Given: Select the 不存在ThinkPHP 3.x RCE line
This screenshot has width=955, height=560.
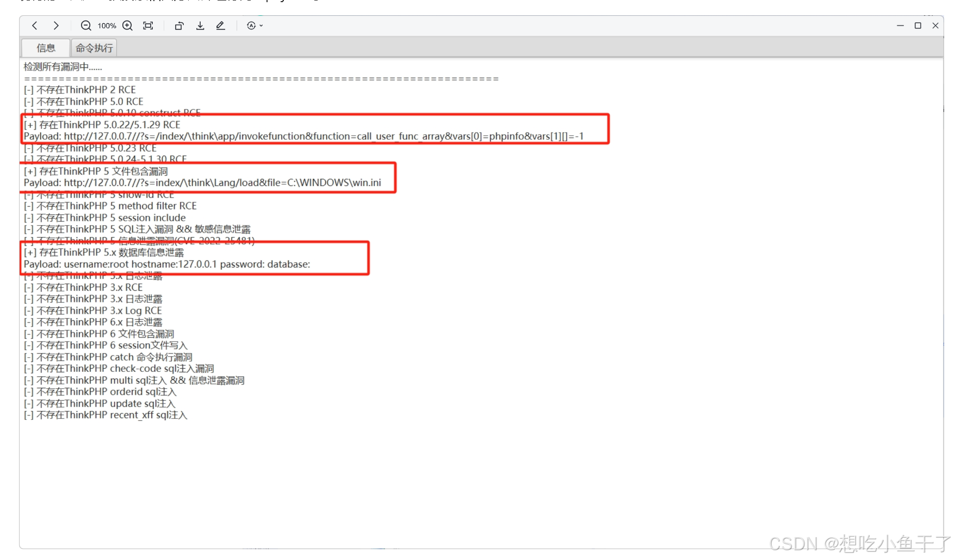Looking at the screenshot, I should pyautogui.click(x=83, y=287).
